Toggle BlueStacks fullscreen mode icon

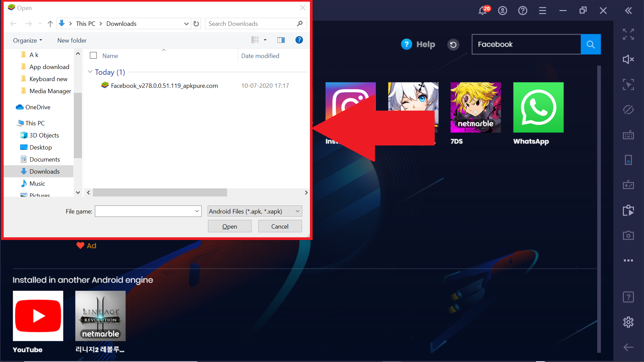coord(628,34)
